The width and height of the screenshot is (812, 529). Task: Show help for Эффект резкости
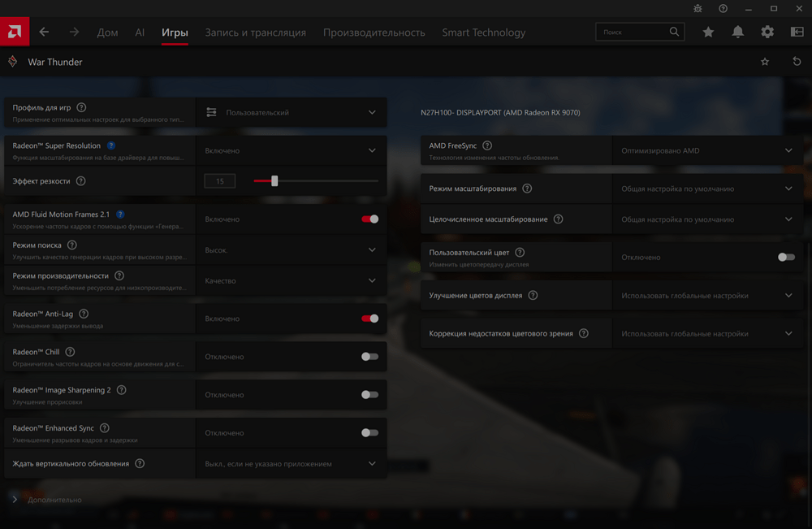(x=80, y=181)
